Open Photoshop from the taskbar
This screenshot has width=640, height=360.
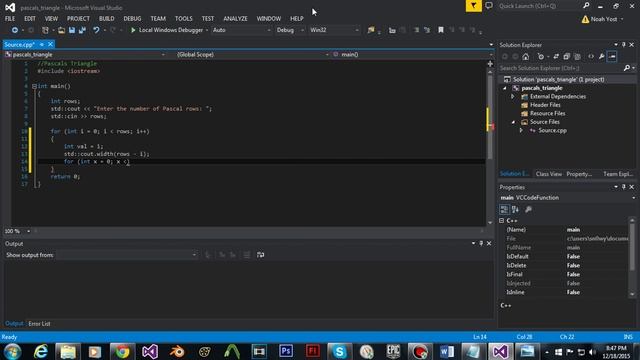(x=286, y=351)
